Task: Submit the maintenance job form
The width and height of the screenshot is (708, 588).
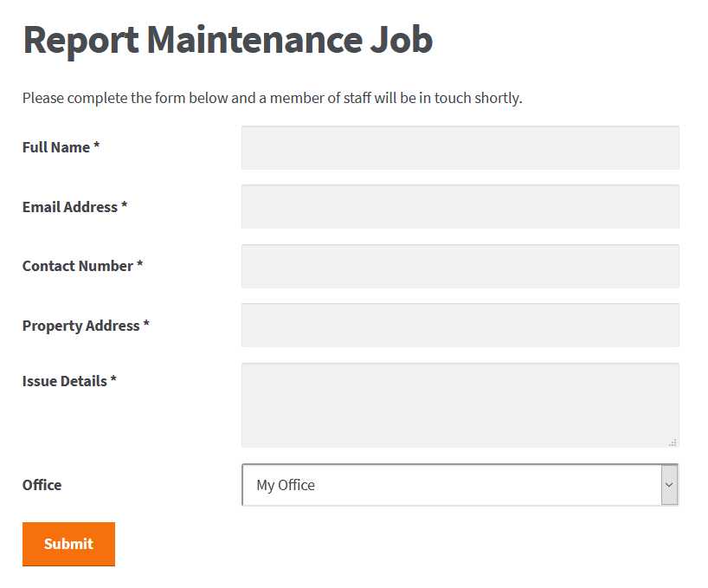Action: 68,544
